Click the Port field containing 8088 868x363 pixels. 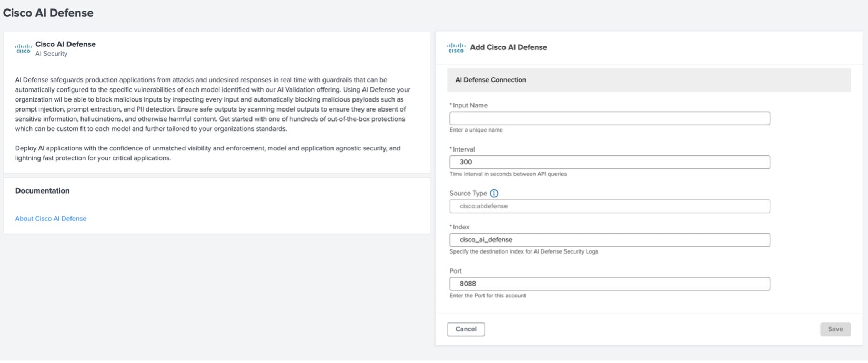(x=609, y=284)
